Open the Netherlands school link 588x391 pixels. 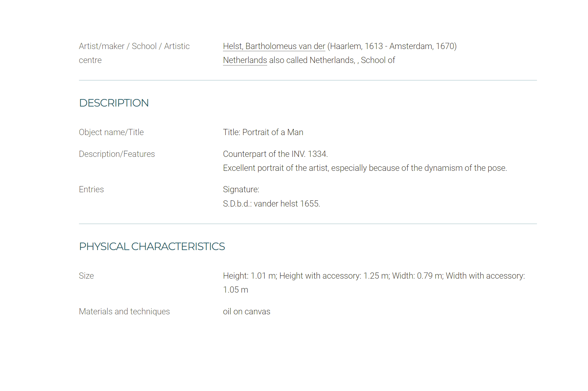(245, 60)
